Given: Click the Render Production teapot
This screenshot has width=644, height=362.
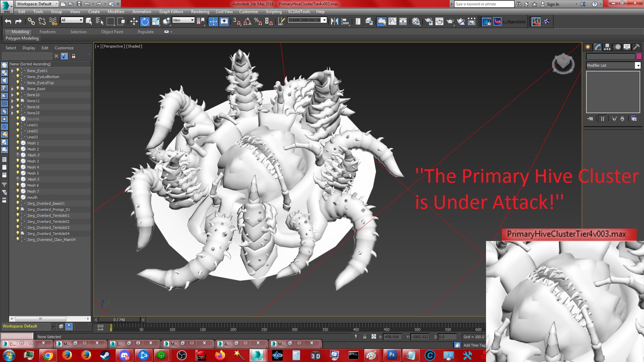Looking at the screenshot, I should coord(450,21).
